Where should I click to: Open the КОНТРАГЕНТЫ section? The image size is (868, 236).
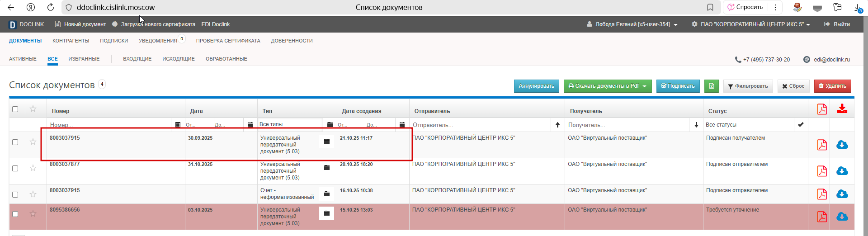(71, 41)
